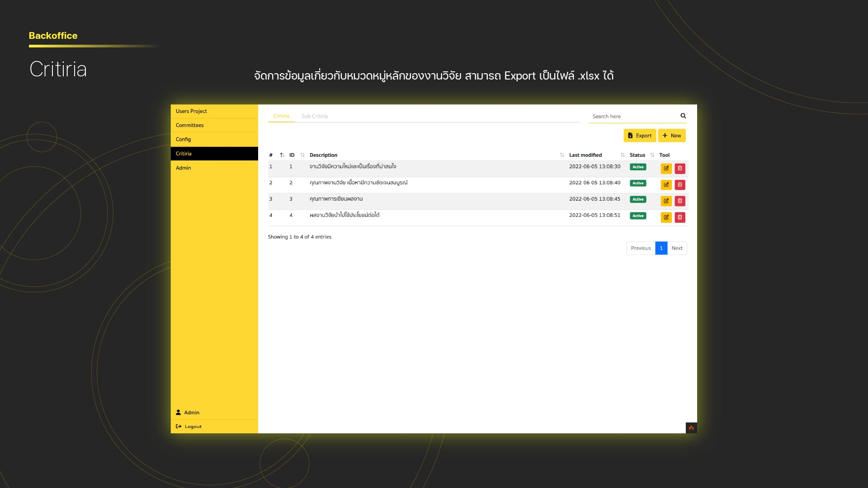The height and width of the screenshot is (488, 868).
Task: Click Logout in the sidebar
Action: pyautogui.click(x=193, y=427)
